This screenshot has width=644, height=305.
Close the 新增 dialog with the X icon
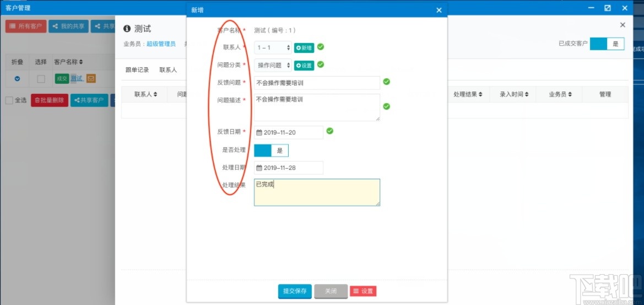[x=439, y=10]
